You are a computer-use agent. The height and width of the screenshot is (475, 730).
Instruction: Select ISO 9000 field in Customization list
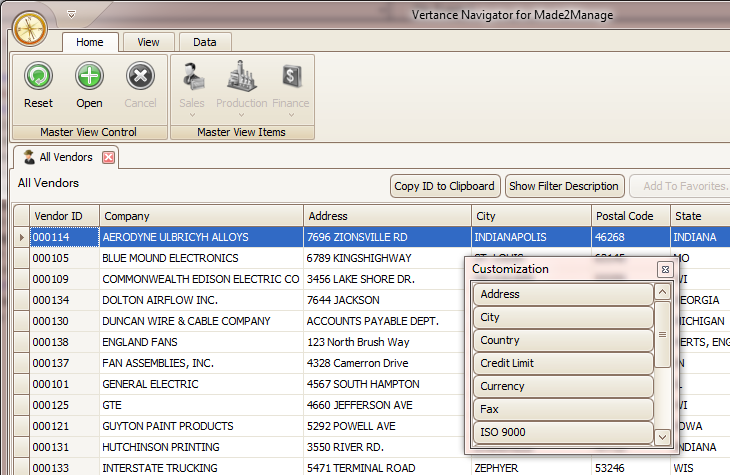pyautogui.click(x=563, y=433)
